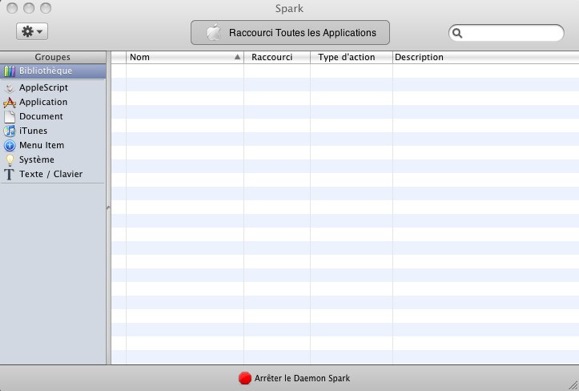
Task: Click the sidebar split divider handle
Action: click(108, 208)
